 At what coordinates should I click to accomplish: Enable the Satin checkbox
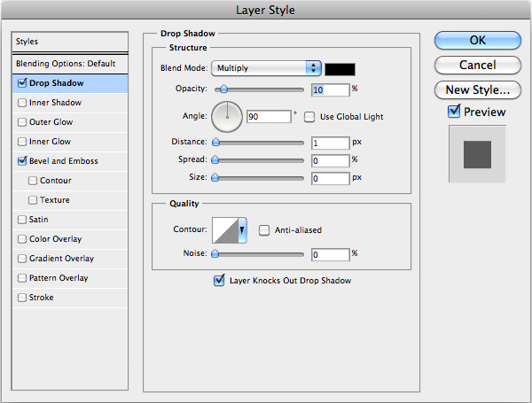(x=22, y=220)
